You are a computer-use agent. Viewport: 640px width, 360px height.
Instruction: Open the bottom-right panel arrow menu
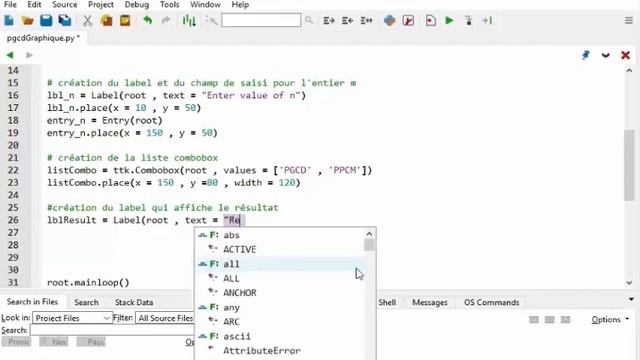tap(631, 300)
